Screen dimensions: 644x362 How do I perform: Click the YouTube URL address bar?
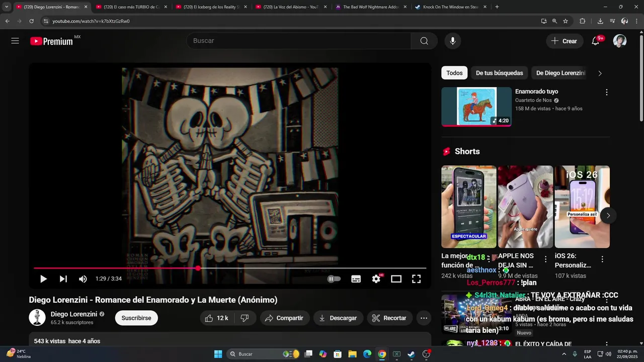292,21
